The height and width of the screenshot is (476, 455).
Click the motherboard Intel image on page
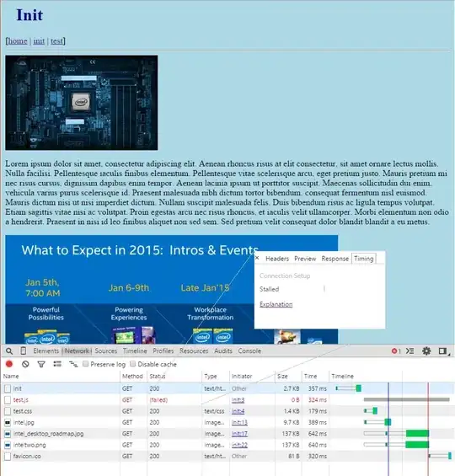point(82,103)
